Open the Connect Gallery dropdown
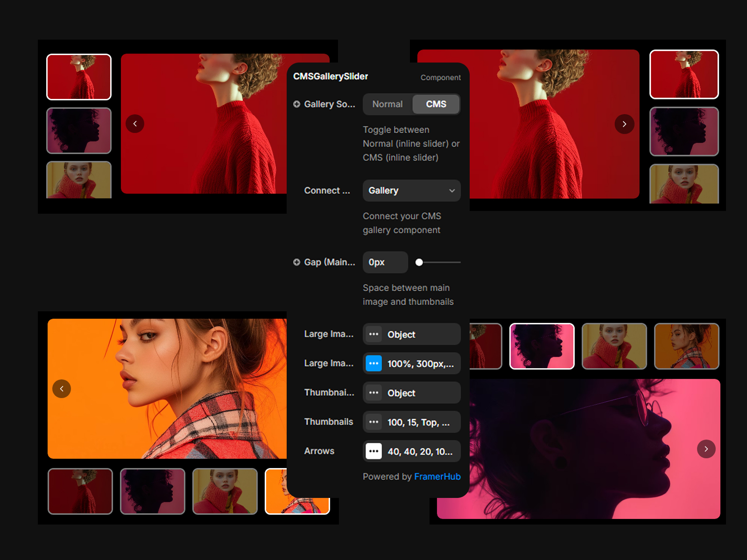This screenshot has width=747, height=560. tap(411, 190)
